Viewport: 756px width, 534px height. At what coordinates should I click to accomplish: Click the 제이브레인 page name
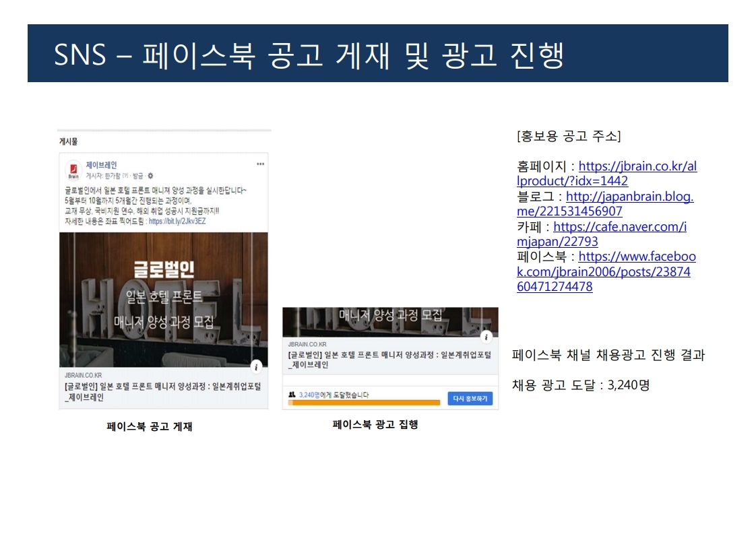pyautogui.click(x=101, y=165)
